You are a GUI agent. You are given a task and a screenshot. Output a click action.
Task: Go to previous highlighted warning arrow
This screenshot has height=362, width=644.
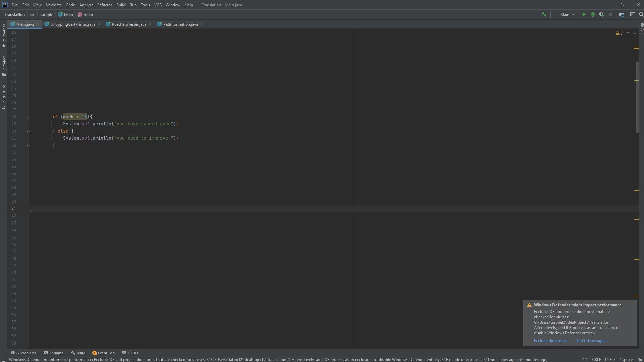[628, 33]
